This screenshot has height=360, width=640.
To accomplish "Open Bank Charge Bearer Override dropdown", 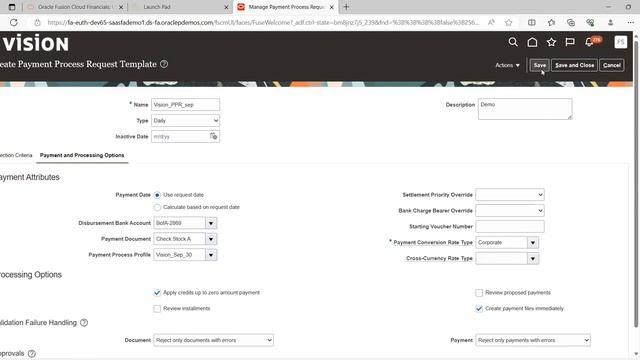I will pos(510,211).
